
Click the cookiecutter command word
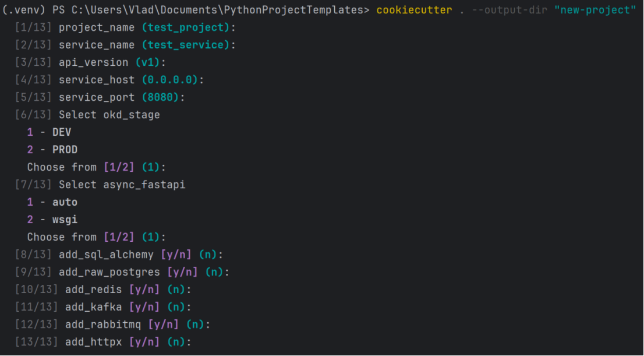pyautogui.click(x=414, y=10)
